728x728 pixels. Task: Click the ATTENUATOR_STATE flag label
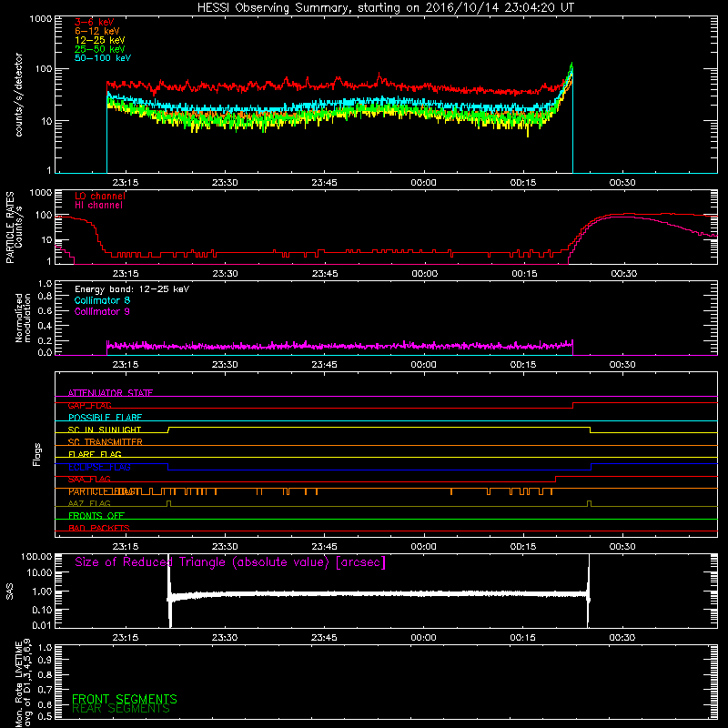click(110, 393)
